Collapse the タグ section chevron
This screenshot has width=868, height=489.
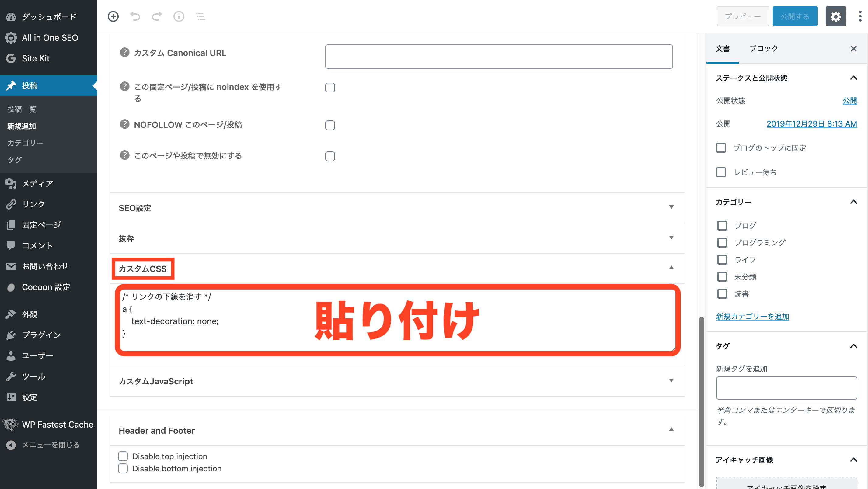click(x=853, y=346)
